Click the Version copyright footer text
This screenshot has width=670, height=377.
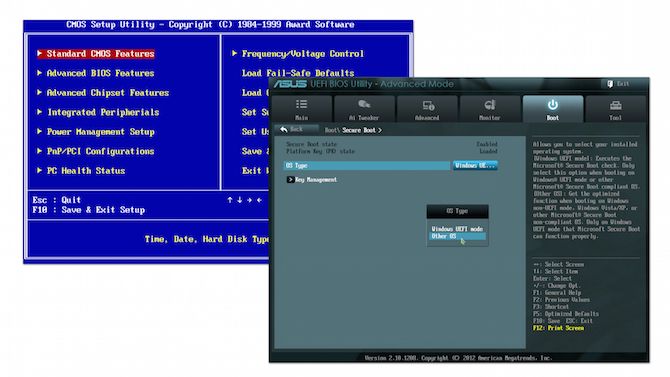[x=458, y=358]
